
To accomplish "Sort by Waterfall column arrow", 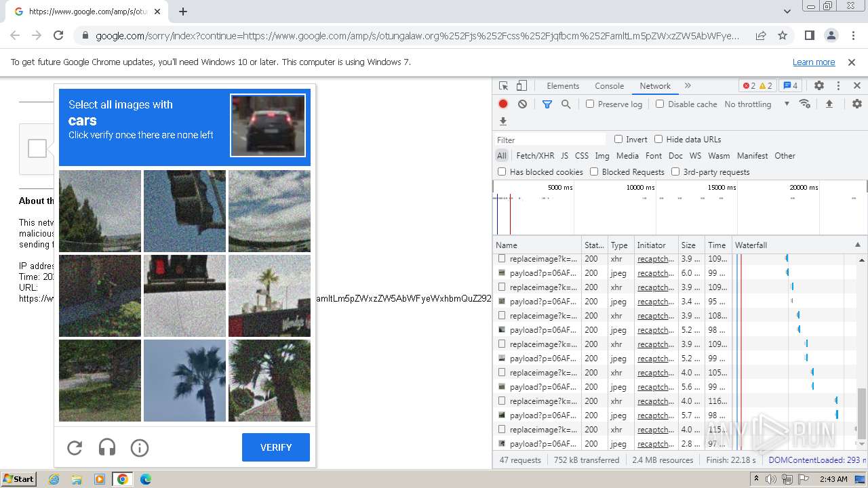I will (x=857, y=245).
